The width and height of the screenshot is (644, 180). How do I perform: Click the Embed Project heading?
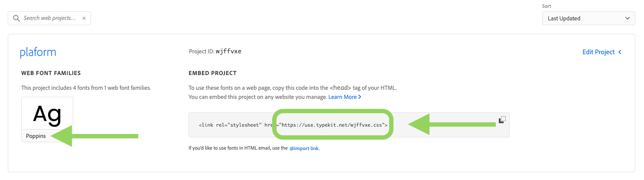(213, 73)
